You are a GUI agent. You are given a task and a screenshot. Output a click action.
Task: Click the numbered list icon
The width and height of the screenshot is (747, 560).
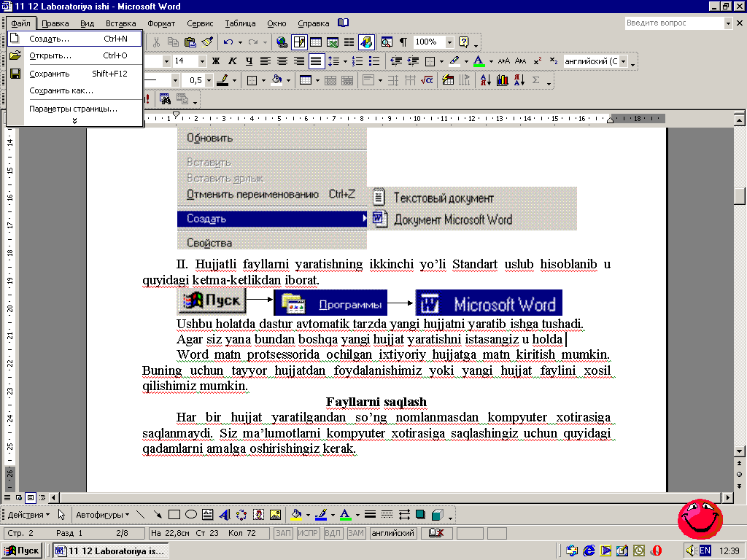pyautogui.click(x=357, y=61)
